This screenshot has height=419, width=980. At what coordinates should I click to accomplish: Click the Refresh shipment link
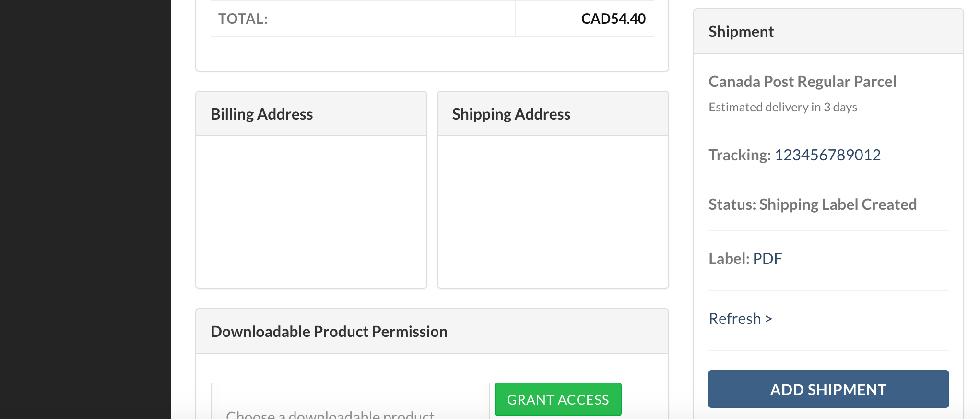coord(740,319)
